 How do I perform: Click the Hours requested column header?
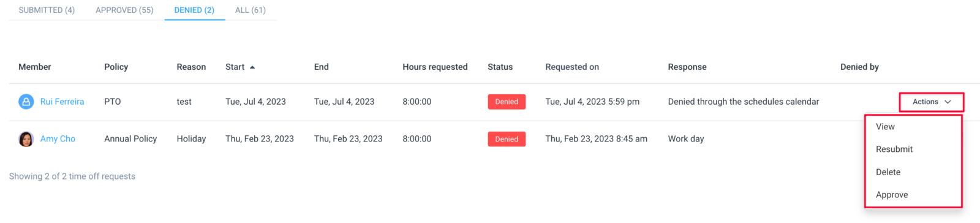click(x=435, y=67)
